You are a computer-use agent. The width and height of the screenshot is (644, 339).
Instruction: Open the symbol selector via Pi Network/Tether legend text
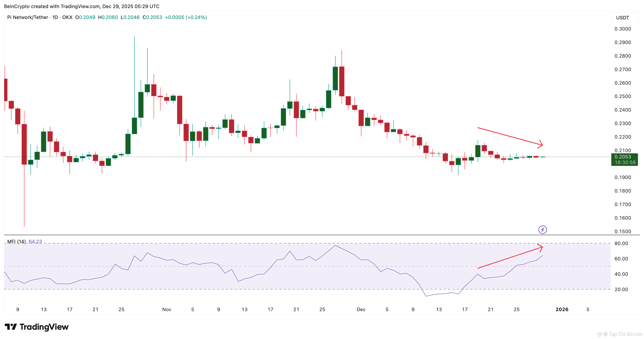coord(27,17)
